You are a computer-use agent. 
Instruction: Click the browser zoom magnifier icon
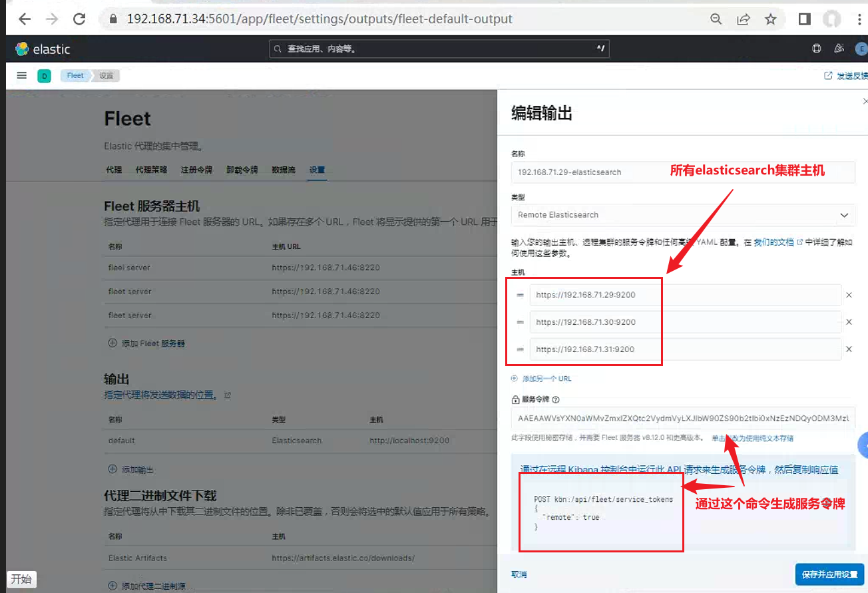point(716,19)
